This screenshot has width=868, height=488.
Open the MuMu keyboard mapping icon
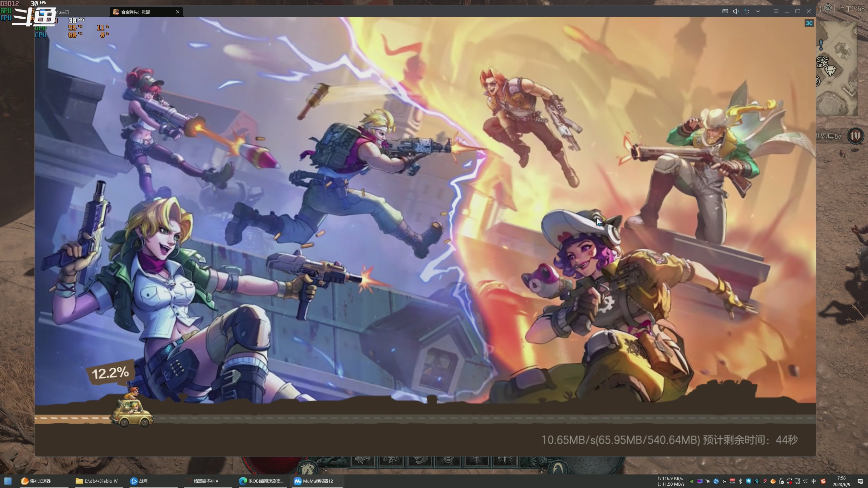coord(725,11)
